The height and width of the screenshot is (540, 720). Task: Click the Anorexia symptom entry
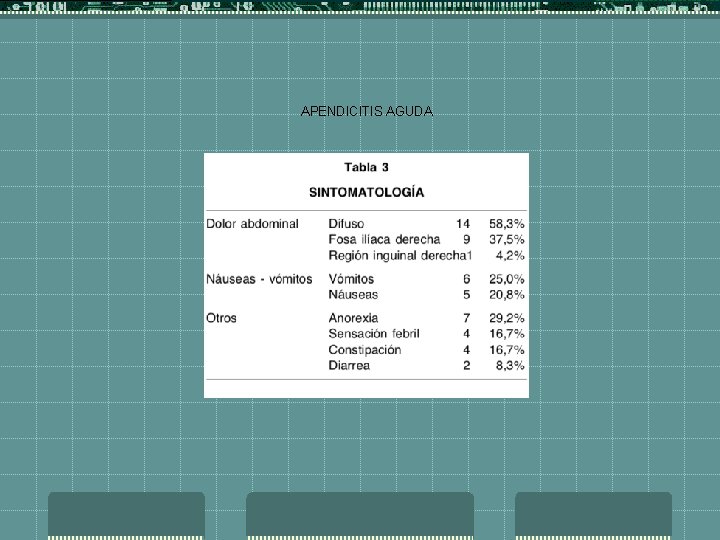(x=353, y=318)
